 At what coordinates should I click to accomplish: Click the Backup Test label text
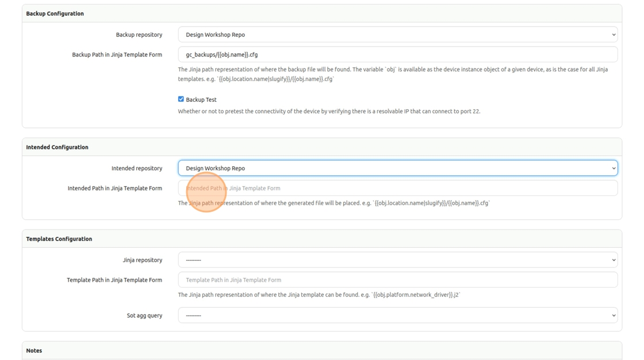pos(201,99)
